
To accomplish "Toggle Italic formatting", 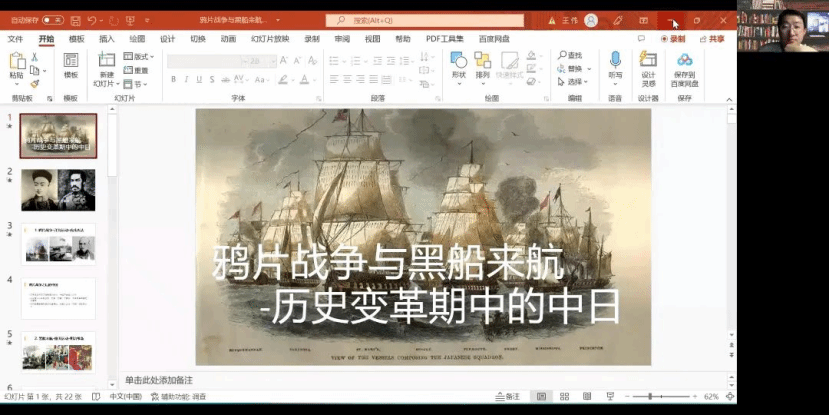I will tap(186, 79).
